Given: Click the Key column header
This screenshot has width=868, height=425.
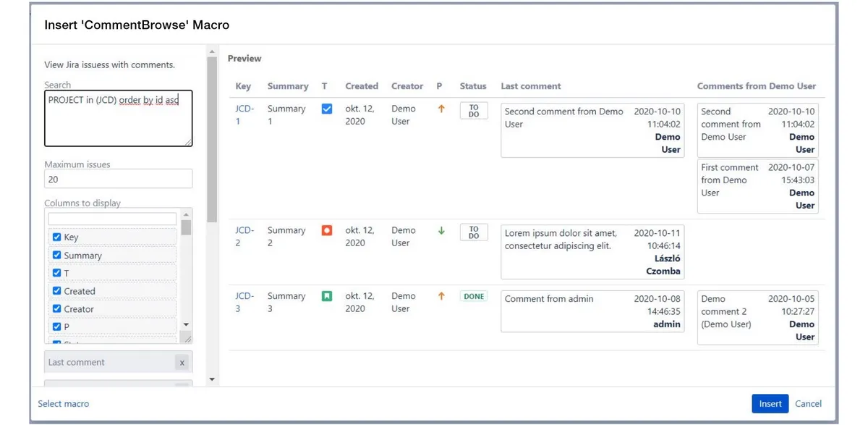Looking at the screenshot, I should [x=243, y=86].
